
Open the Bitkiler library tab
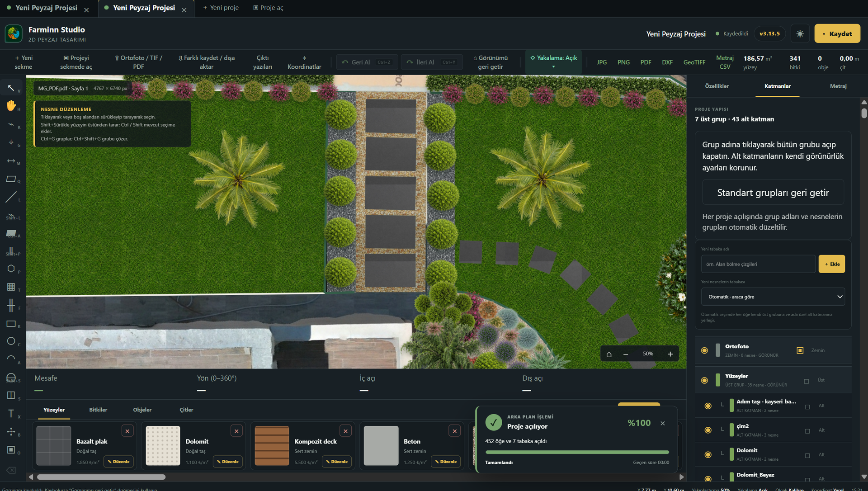coord(98,410)
